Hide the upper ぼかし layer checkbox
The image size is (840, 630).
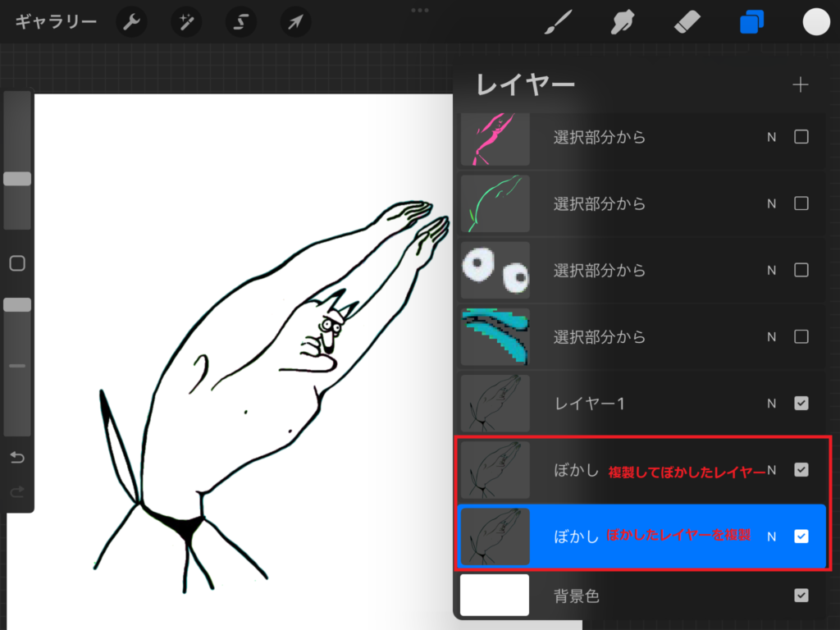(801, 470)
